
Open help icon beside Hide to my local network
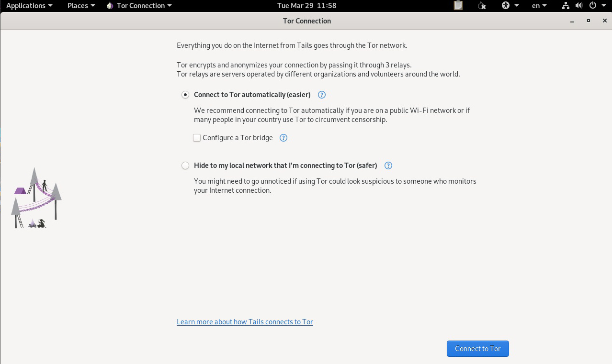tap(388, 165)
